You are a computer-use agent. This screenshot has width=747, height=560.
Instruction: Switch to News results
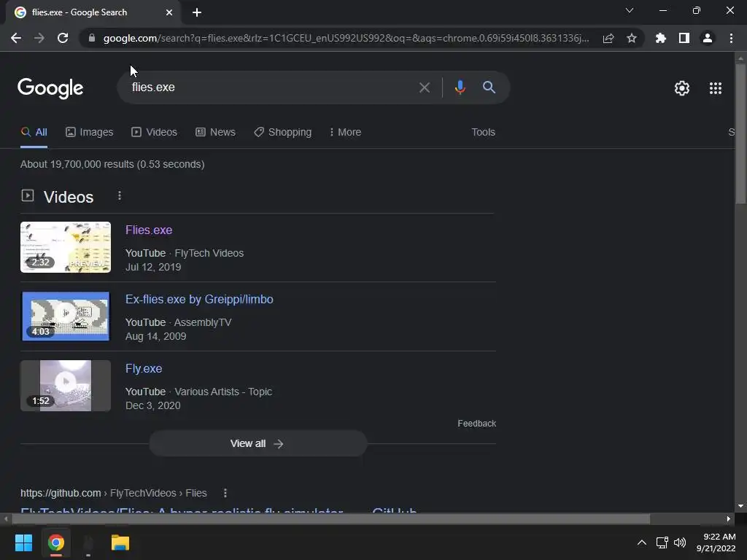click(x=215, y=133)
